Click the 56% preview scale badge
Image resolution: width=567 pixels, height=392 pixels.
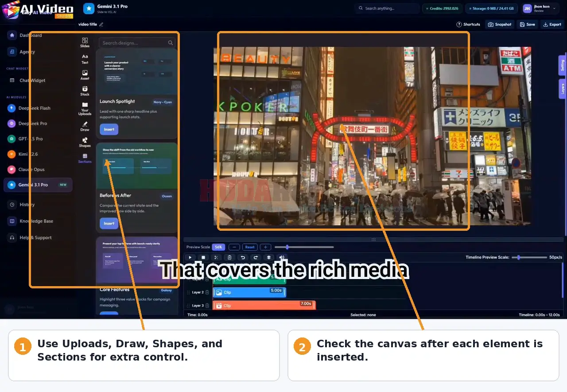pos(218,247)
